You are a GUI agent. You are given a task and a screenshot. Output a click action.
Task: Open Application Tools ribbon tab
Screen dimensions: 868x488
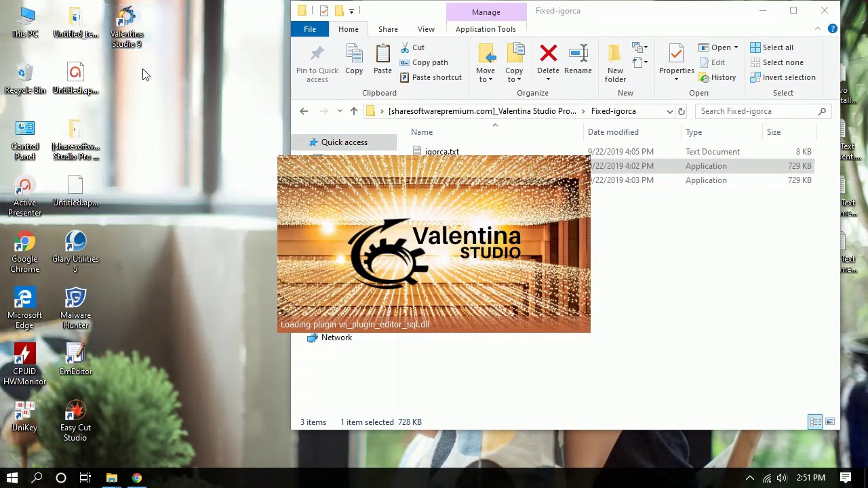(x=486, y=29)
